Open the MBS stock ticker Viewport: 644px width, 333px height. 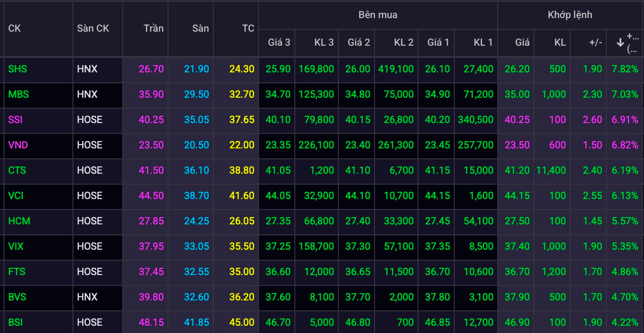tap(18, 95)
